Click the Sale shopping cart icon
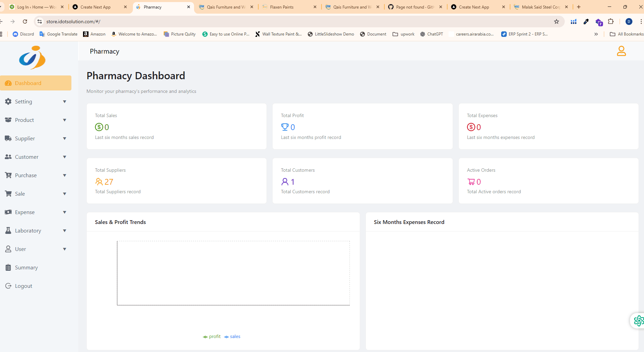The height and width of the screenshot is (352, 644). click(8, 194)
